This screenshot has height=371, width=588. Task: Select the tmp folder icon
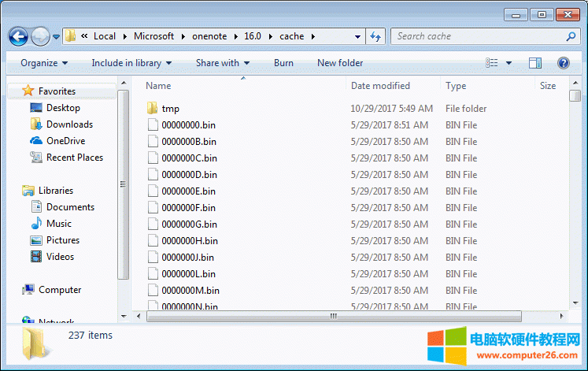coord(153,109)
